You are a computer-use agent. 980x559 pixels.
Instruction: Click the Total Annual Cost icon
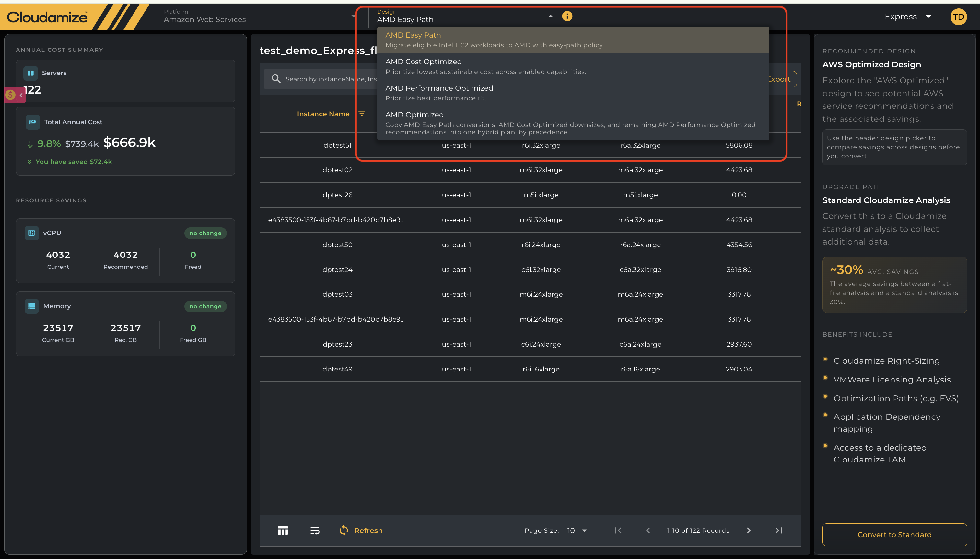[33, 122]
